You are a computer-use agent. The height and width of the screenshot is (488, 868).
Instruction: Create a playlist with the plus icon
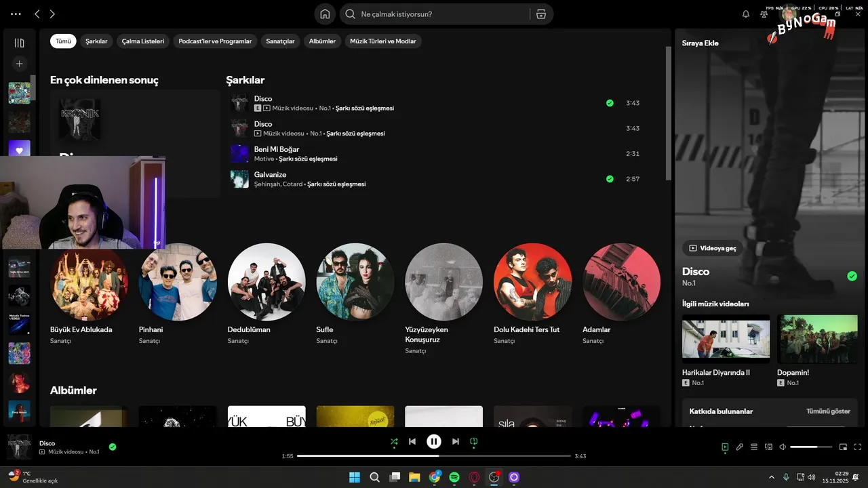pyautogui.click(x=19, y=64)
